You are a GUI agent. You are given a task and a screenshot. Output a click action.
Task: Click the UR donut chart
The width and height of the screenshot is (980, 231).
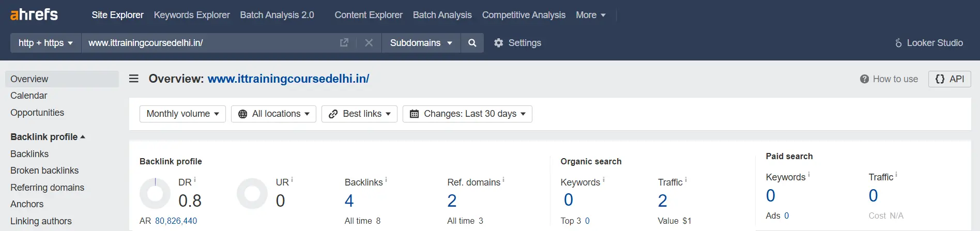(252, 194)
